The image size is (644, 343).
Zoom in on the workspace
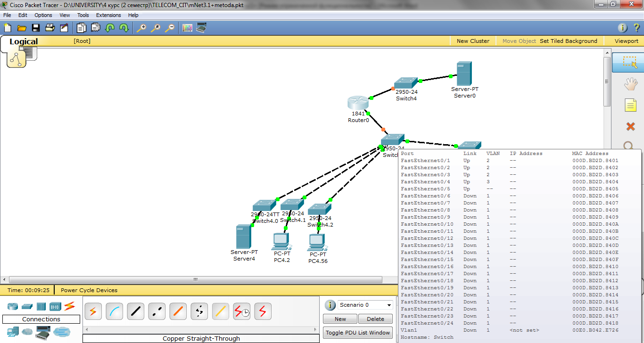[141, 28]
